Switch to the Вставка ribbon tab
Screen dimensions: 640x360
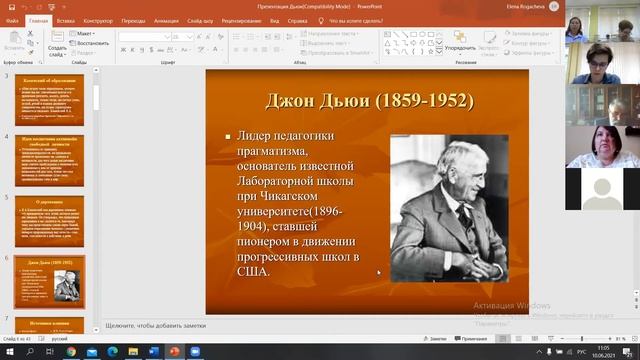click(65, 21)
